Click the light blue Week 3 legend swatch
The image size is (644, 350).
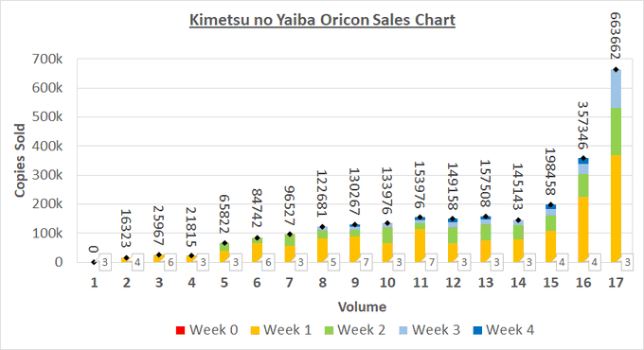tap(402, 330)
